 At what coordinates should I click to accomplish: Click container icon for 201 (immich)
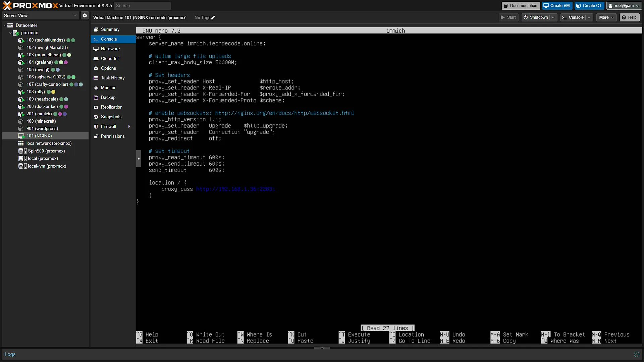point(21,114)
